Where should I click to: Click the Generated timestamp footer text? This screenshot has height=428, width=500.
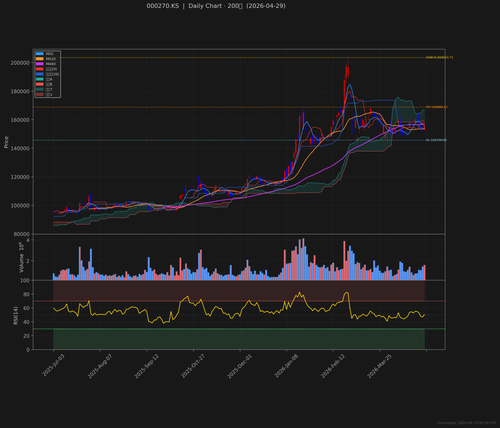click(466, 423)
